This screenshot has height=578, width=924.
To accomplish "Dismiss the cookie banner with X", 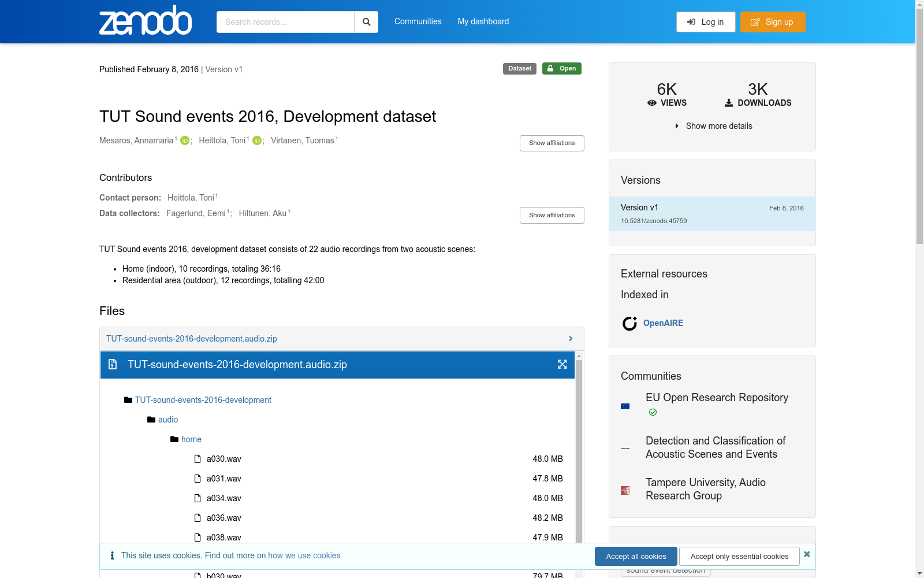I will 807,554.
